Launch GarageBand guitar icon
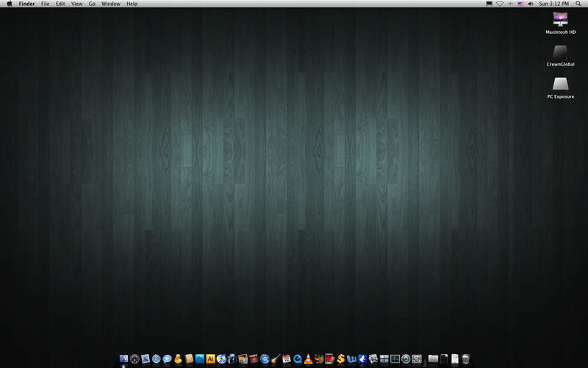The width and height of the screenshot is (588, 368). [x=276, y=359]
